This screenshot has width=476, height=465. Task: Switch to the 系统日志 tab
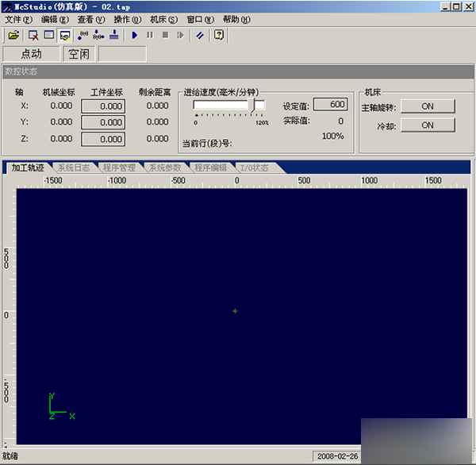73,168
